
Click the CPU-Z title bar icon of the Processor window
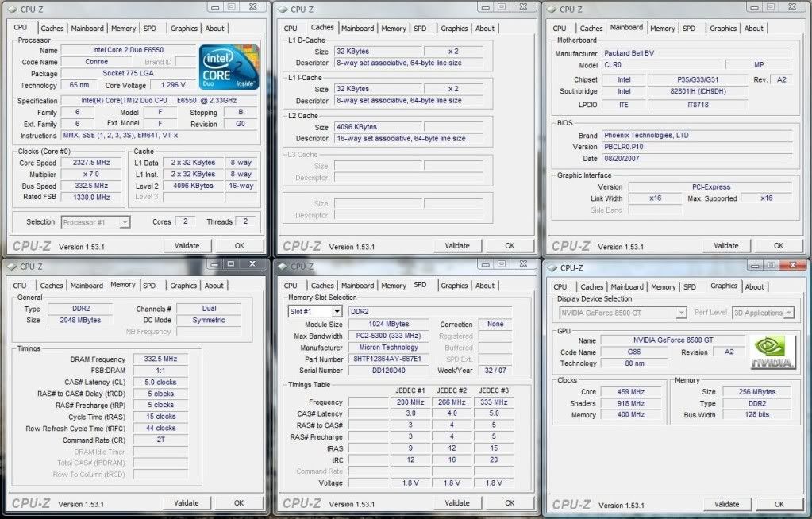(x=13, y=8)
